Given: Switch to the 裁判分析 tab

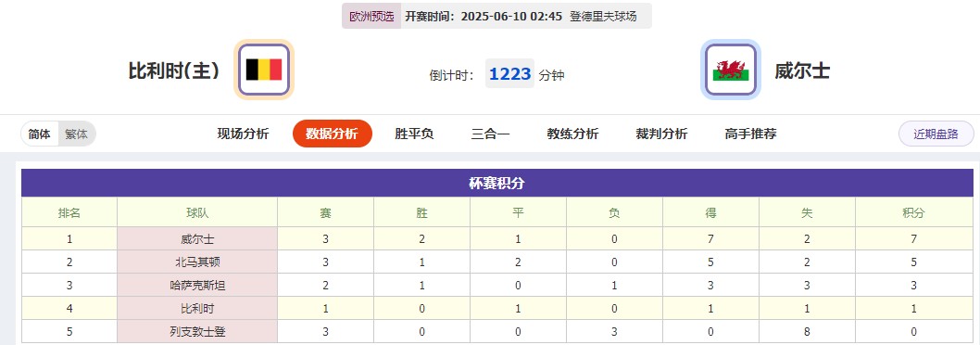Looking at the screenshot, I should (661, 134).
